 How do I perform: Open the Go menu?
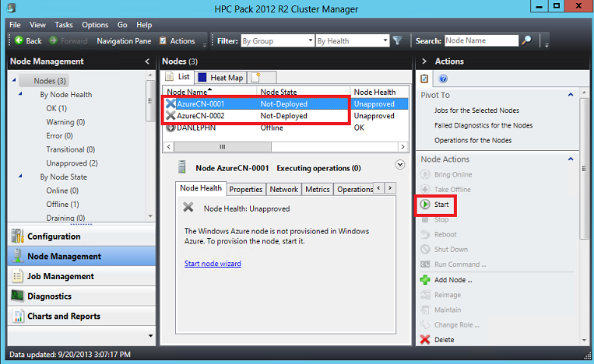click(x=122, y=25)
